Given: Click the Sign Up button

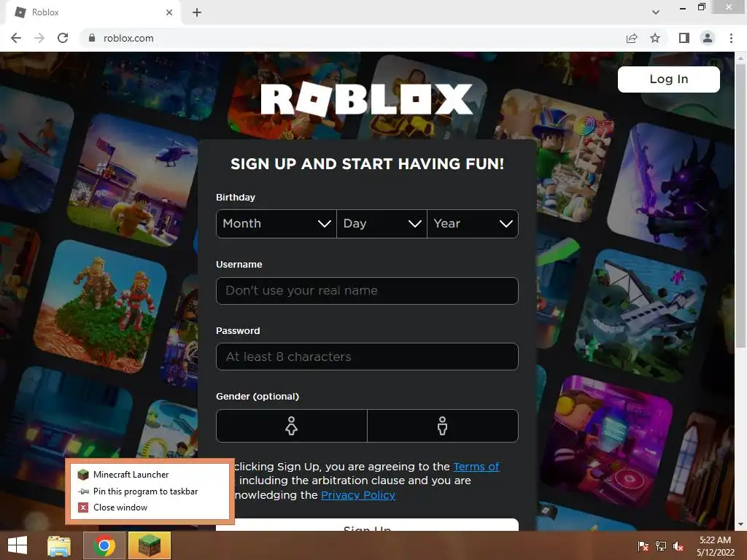Looking at the screenshot, I should [367, 525].
